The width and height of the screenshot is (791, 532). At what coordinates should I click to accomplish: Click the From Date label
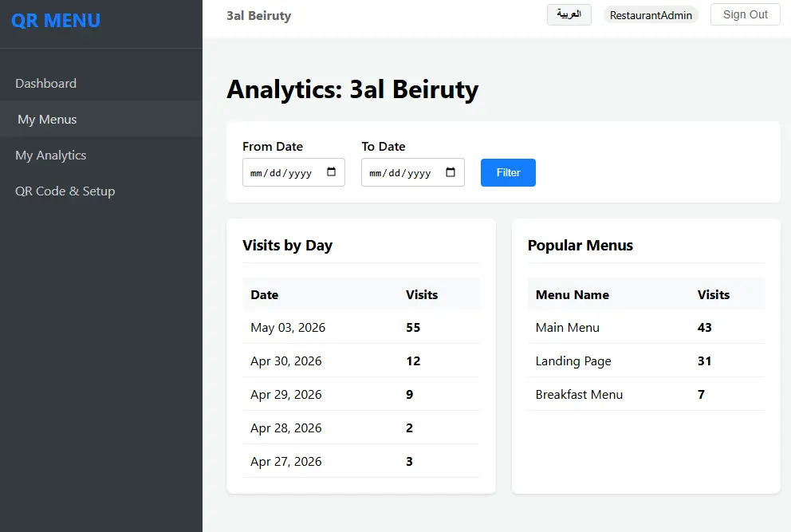pyautogui.click(x=273, y=147)
